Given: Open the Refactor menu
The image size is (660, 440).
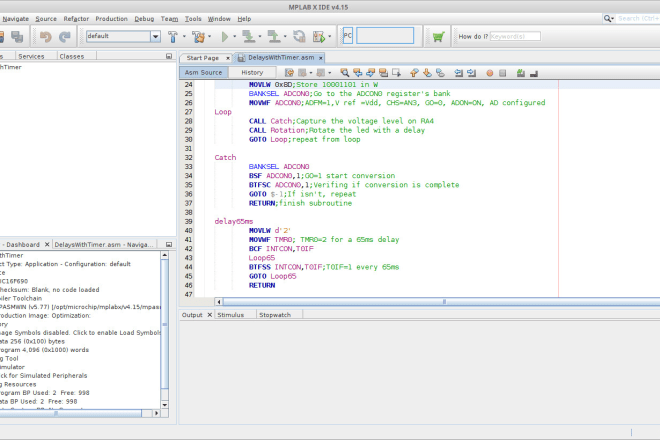Looking at the screenshot, I should point(76,19).
